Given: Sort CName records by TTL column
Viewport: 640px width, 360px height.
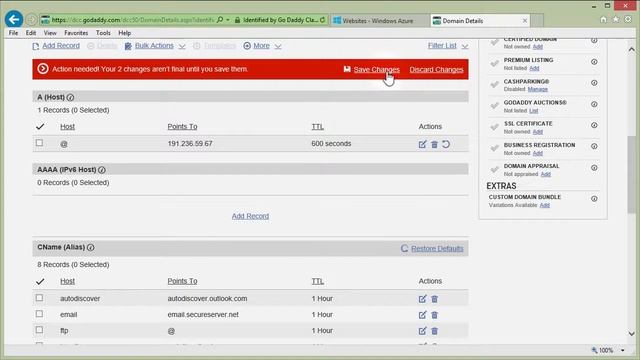Looking at the screenshot, I should click(318, 281).
